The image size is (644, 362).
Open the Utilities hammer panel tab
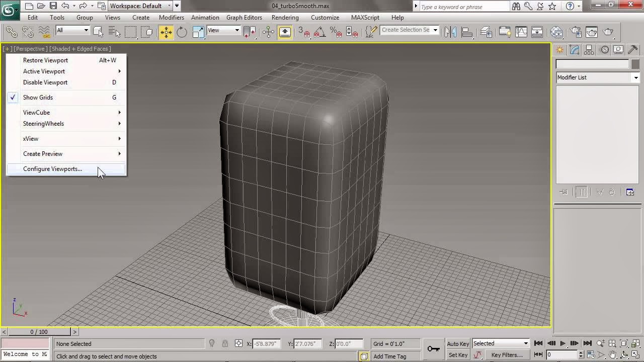pyautogui.click(x=633, y=50)
